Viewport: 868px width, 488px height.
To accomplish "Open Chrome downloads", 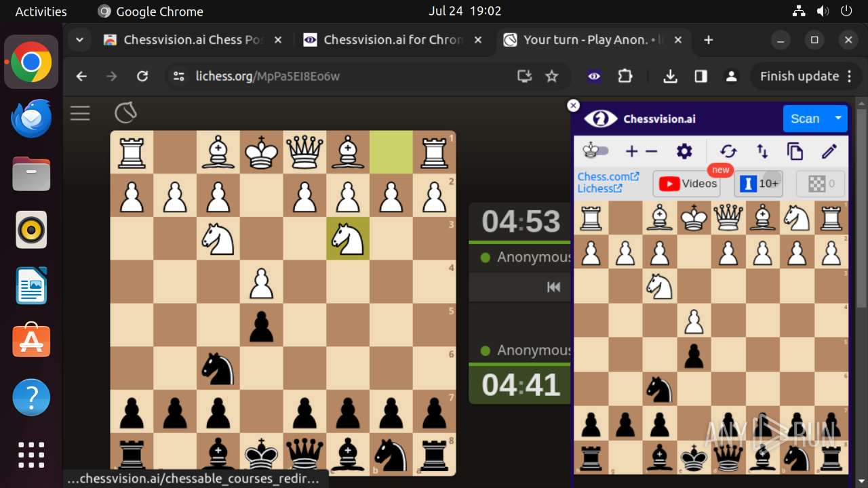I will (x=671, y=77).
